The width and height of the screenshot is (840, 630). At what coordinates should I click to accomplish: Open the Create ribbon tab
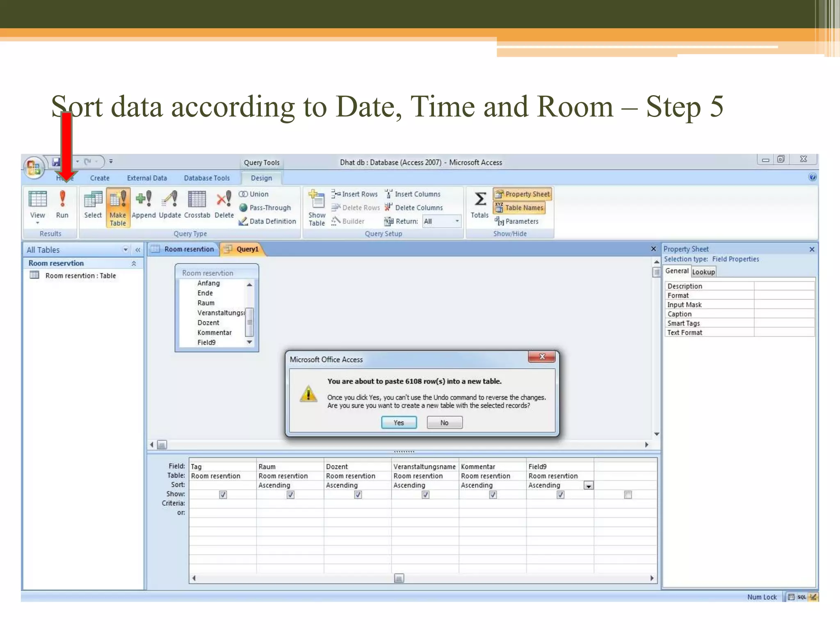pyautogui.click(x=100, y=178)
